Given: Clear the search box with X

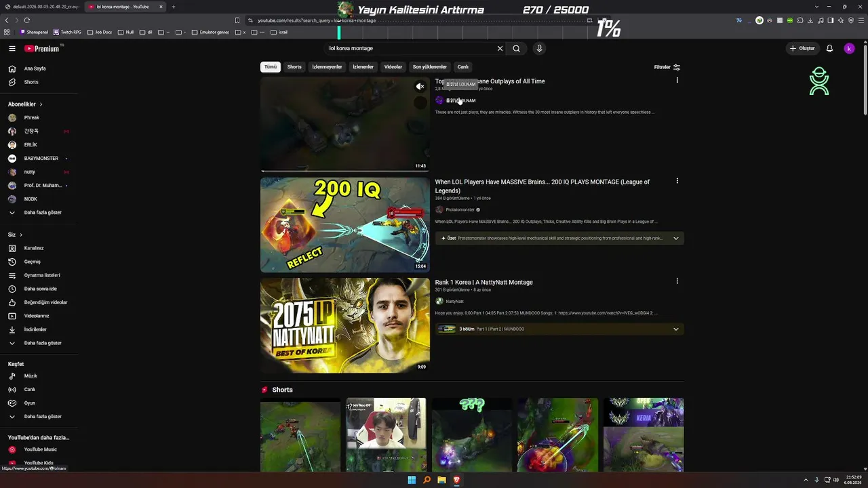Looking at the screenshot, I should (500, 49).
